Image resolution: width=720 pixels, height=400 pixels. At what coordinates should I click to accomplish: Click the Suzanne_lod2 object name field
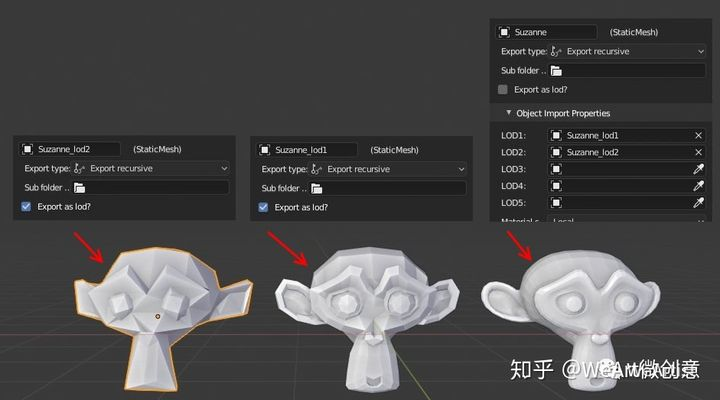70,149
